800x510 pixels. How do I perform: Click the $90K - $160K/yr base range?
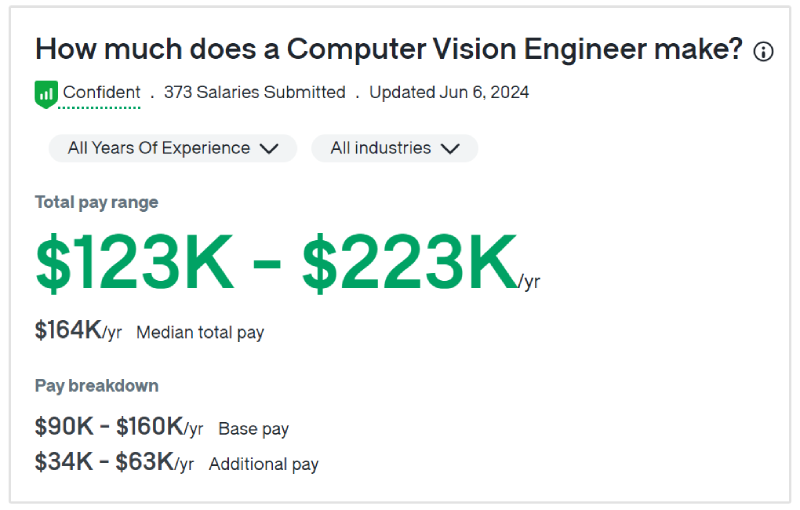[x=118, y=427]
